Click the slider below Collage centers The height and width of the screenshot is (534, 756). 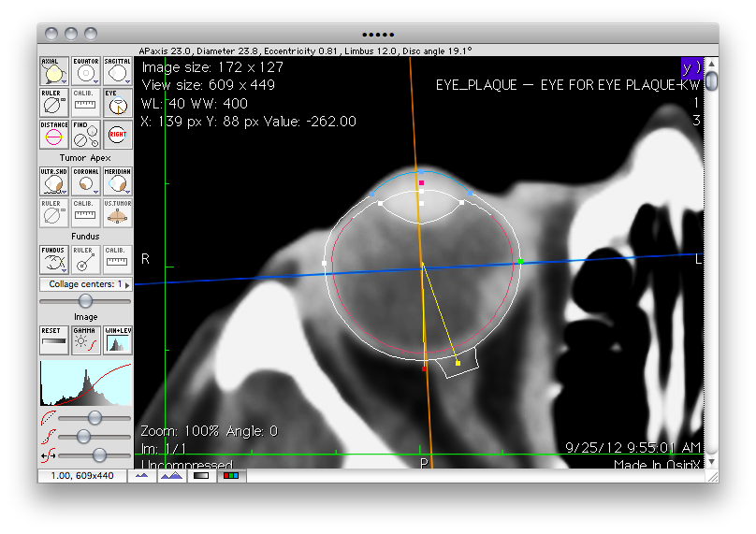tap(86, 301)
